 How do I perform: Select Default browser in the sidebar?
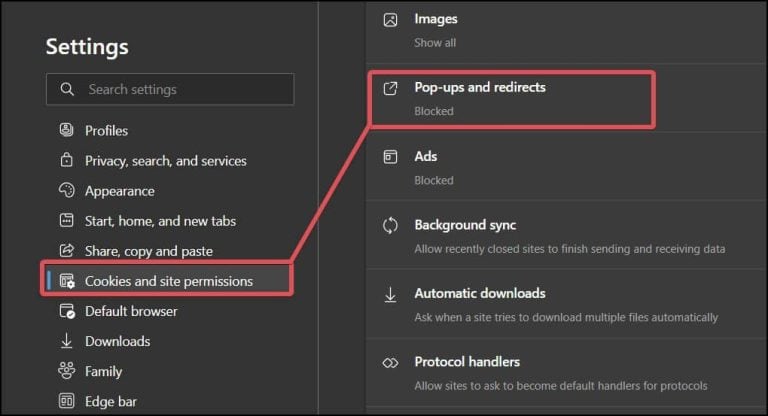pyautogui.click(x=131, y=311)
